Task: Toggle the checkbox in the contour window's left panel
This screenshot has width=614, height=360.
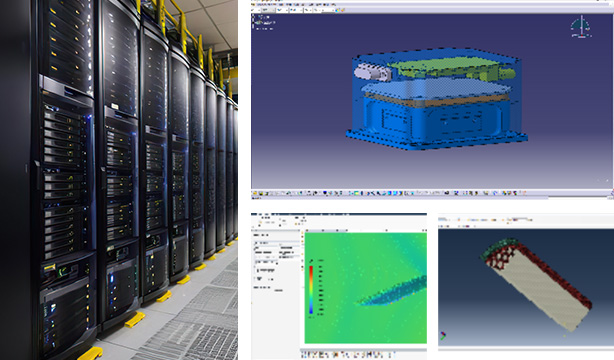Action: pos(258,270)
